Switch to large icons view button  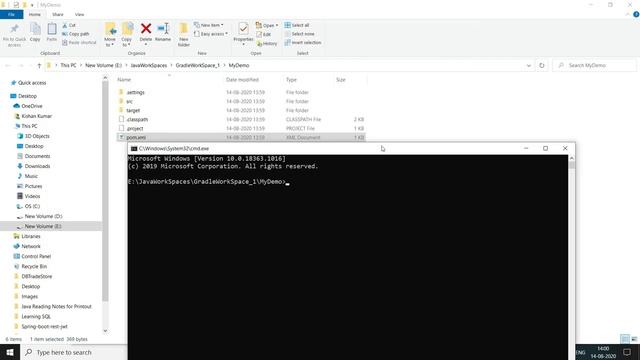click(x=634, y=339)
